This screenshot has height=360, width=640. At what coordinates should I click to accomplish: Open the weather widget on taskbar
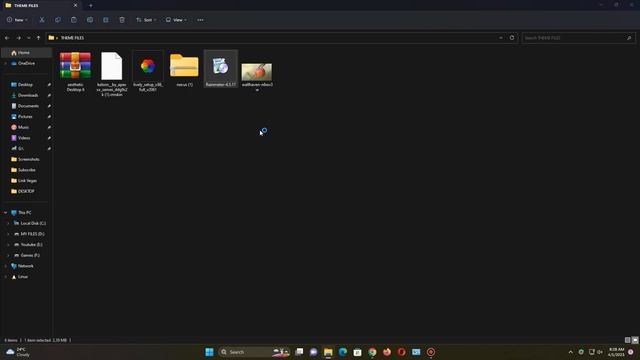pyautogui.click(x=18, y=352)
